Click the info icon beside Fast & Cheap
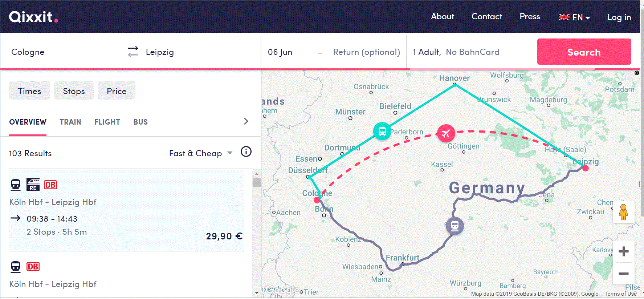Image resolution: width=644 pixels, height=299 pixels. (x=246, y=152)
